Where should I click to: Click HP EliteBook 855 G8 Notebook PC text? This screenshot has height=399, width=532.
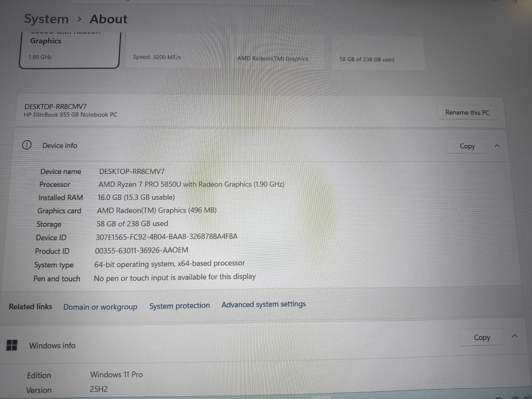70,115
